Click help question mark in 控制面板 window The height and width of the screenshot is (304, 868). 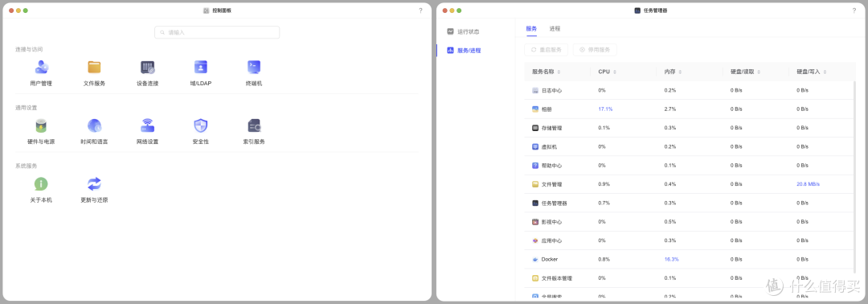[420, 10]
